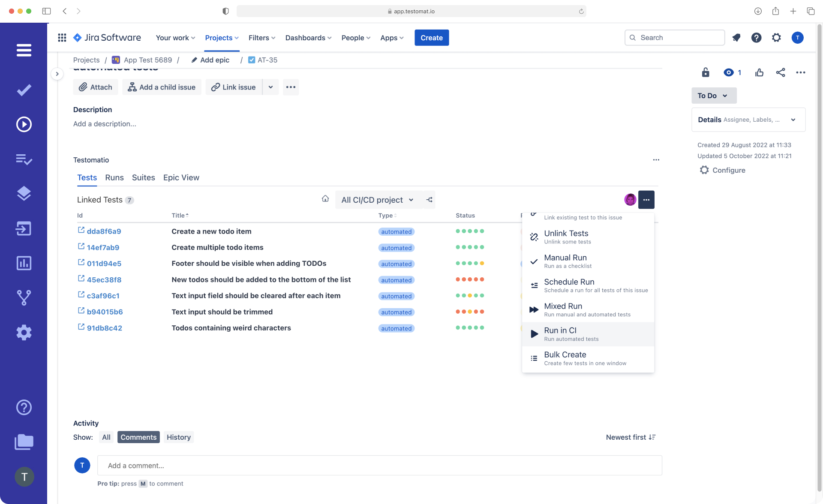This screenshot has height=504, width=823.
Task: Click the Add a comment input field
Action: pyautogui.click(x=380, y=465)
